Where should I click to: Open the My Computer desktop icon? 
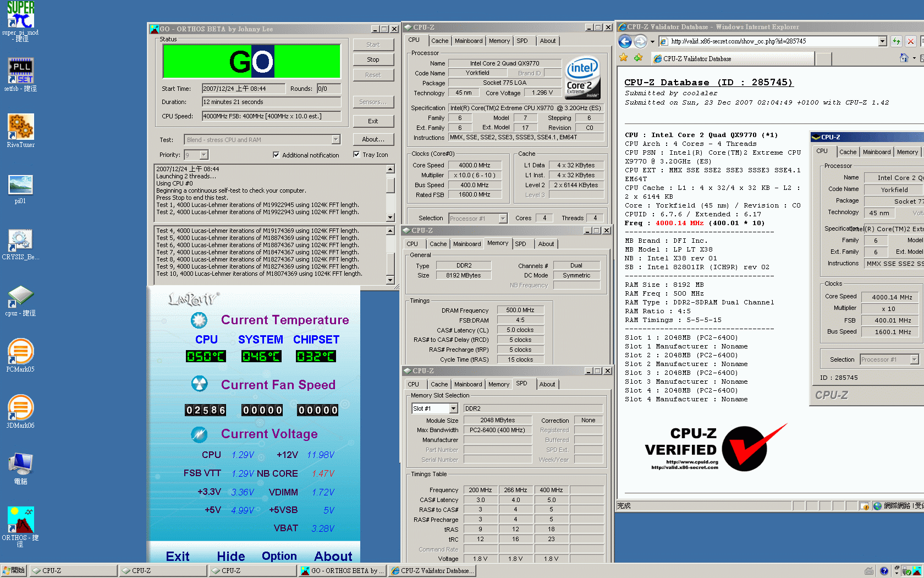click(x=20, y=468)
